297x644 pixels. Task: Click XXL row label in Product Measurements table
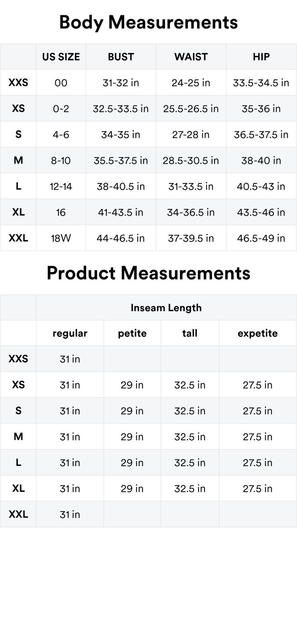(18, 514)
